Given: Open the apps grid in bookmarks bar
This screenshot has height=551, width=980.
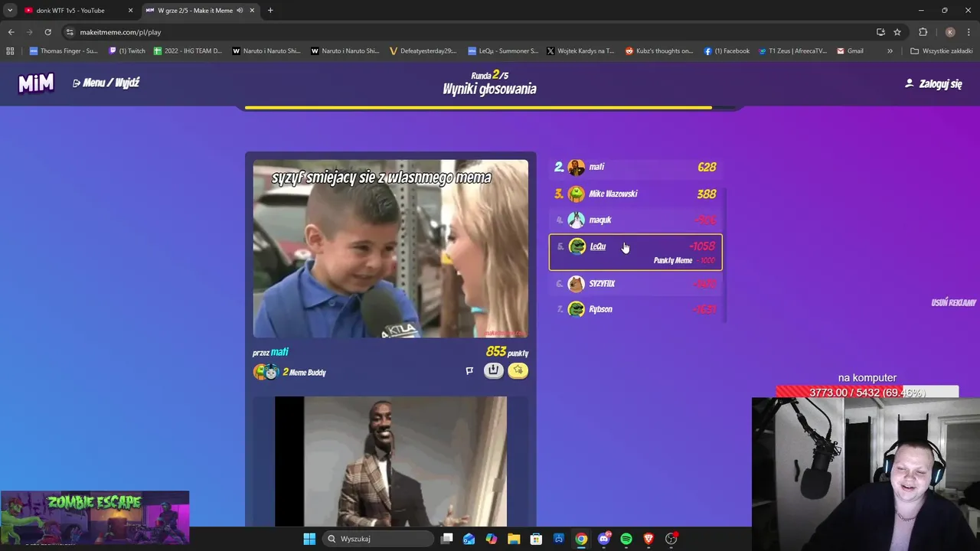Looking at the screenshot, I should coord(10,51).
